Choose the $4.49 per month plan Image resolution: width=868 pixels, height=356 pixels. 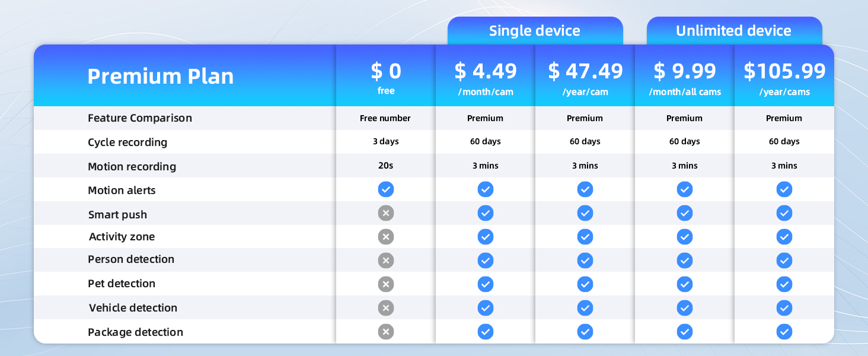[486, 77]
